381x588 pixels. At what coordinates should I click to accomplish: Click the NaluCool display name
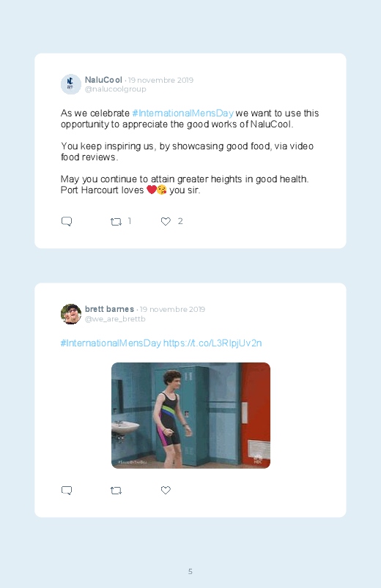pos(103,80)
